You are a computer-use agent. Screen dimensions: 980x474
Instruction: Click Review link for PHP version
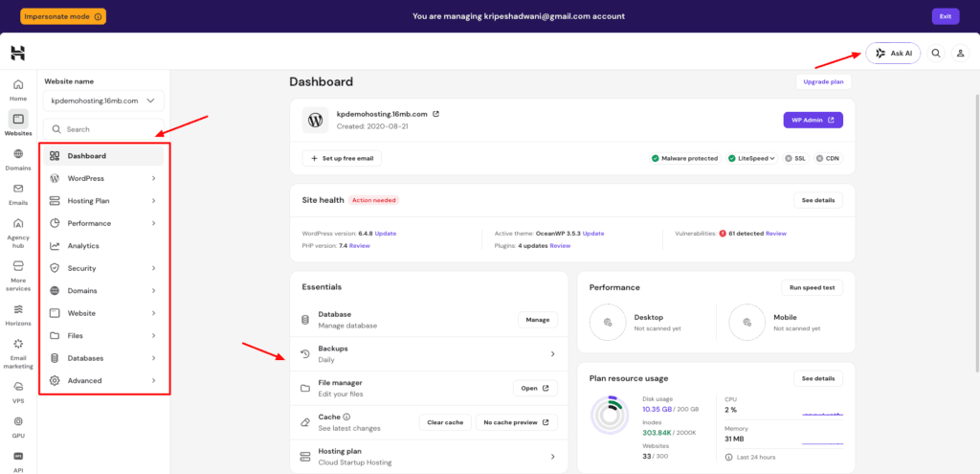[x=360, y=246]
